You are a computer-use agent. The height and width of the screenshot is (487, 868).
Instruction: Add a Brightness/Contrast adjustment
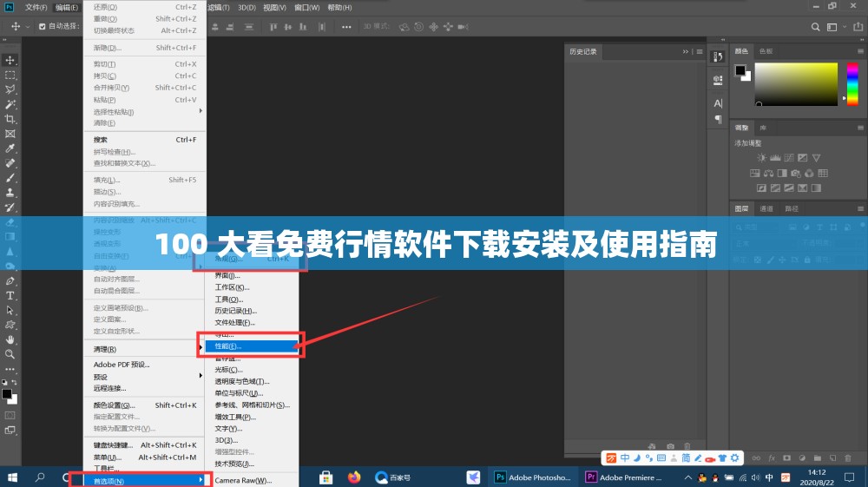click(x=762, y=158)
